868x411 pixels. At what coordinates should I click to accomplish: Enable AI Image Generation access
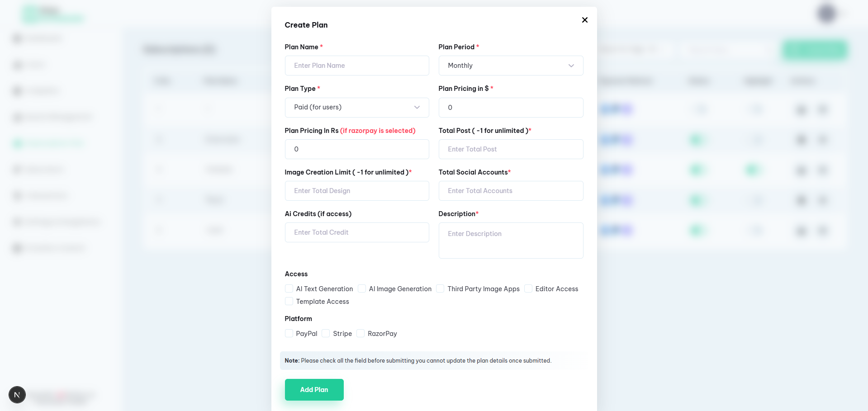(x=362, y=288)
